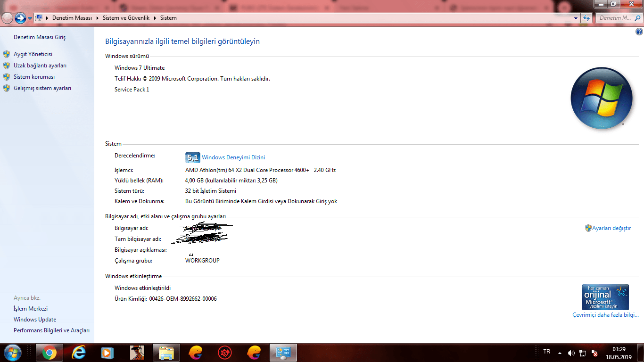The width and height of the screenshot is (644, 362).
Task: Click the Sistem breadcrumb segment
Action: pyautogui.click(x=168, y=18)
